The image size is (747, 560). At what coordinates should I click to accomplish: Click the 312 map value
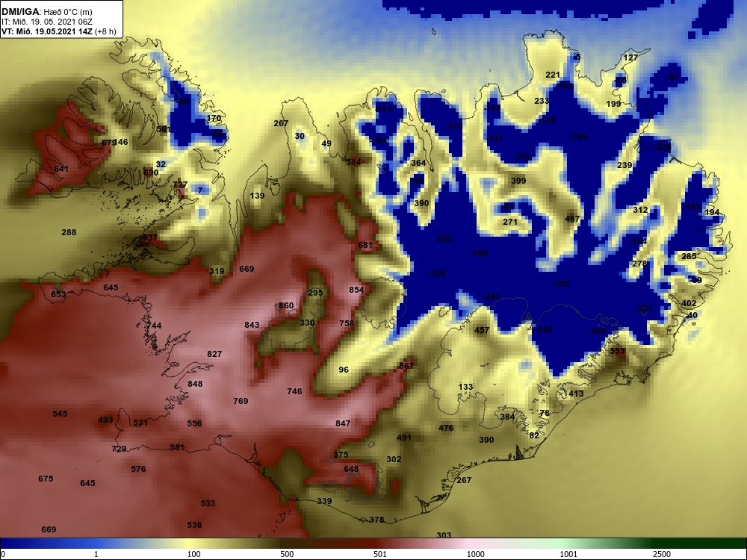pyautogui.click(x=640, y=210)
